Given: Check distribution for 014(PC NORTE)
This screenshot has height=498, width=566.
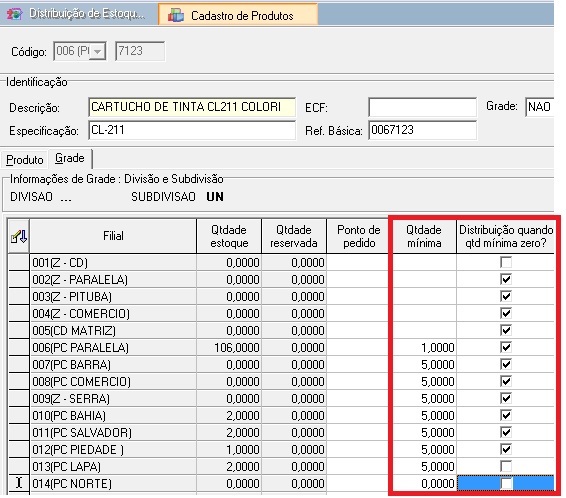Looking at the screenshot, I should (506, 483).
